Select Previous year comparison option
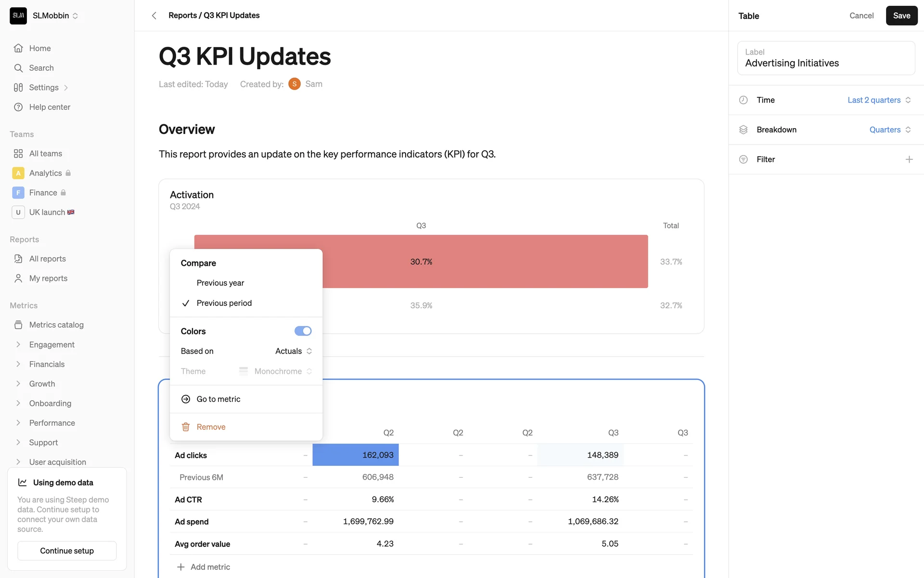 pos(220,283)
